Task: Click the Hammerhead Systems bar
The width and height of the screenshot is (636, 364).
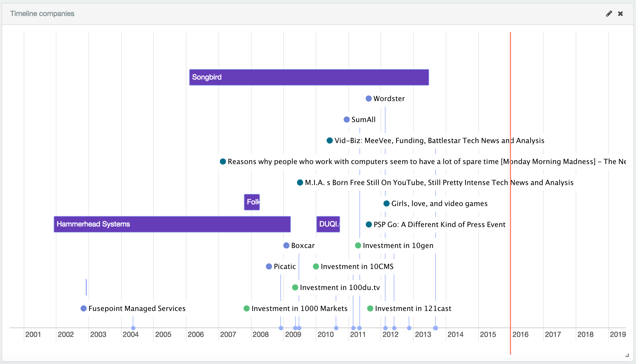Action: [172, 224]
